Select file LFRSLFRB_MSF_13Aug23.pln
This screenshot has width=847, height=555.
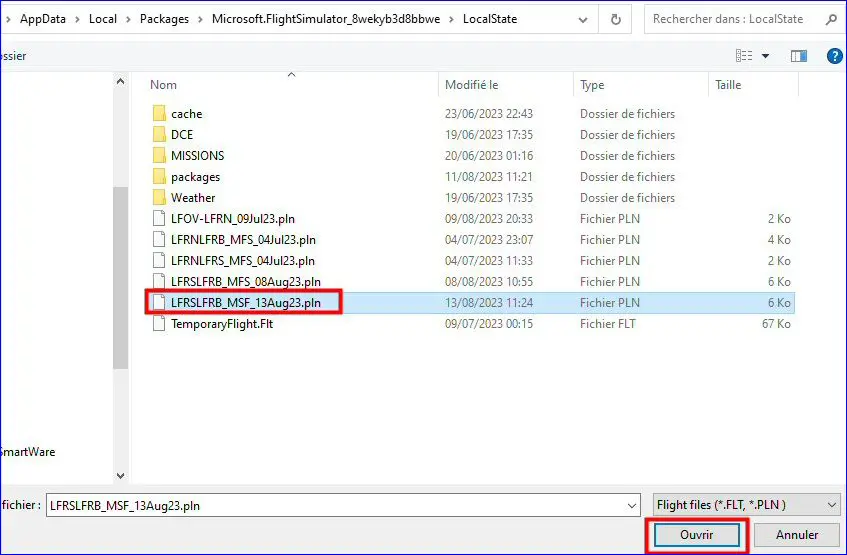(246, 303)
